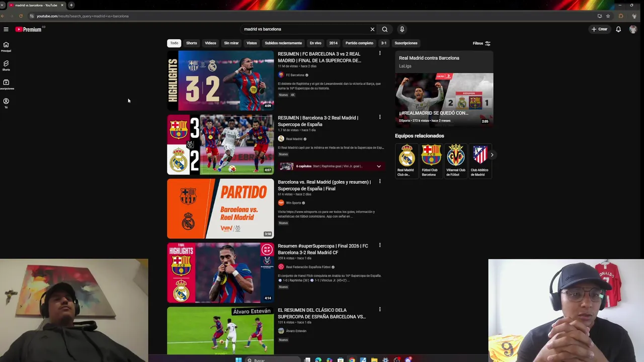This screenshot has width=644, height=362.
Task: Open the Windows Start menu
Action: point(238,359)
